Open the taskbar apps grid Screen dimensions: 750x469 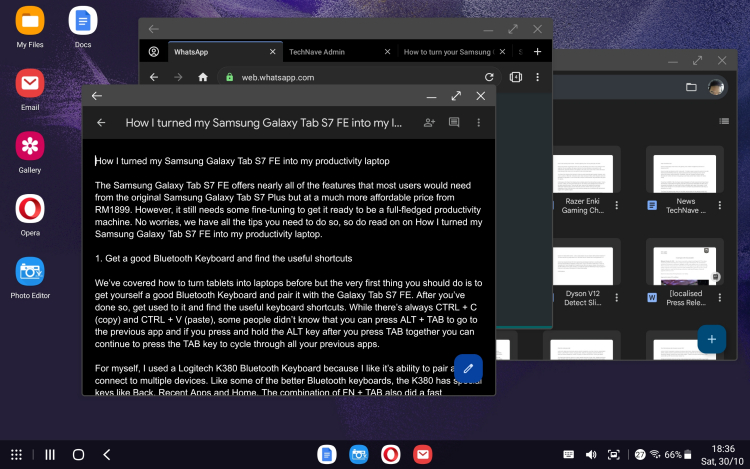pos(16,455)
